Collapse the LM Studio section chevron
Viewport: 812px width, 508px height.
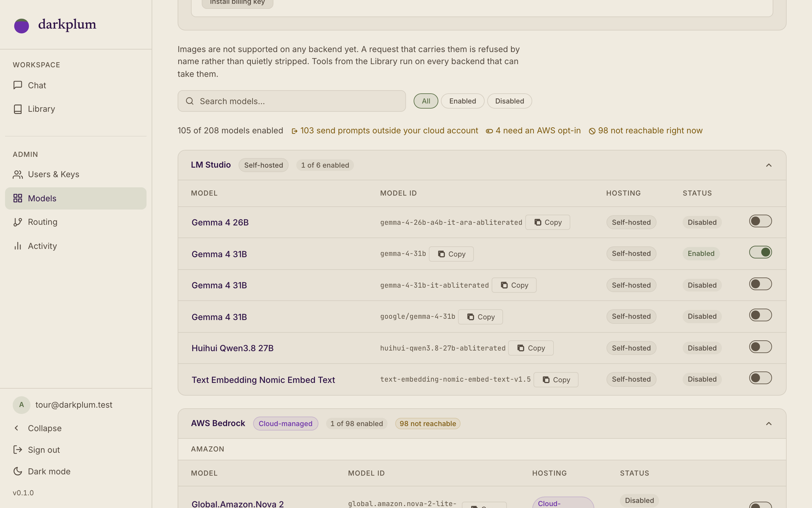tap(768, 165)
